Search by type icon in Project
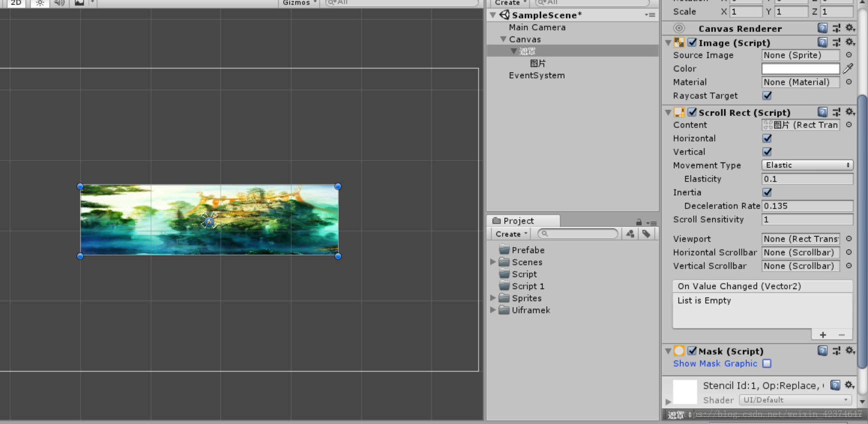The height and width of the screenshot is (424, 868). coord(630,233)
